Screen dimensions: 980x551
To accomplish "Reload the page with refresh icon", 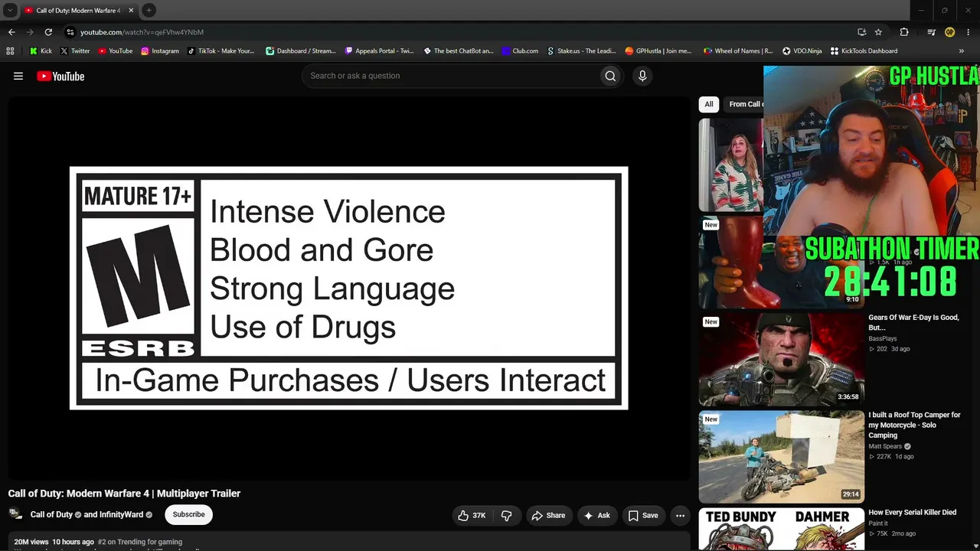I will click(x=48, y=32).
